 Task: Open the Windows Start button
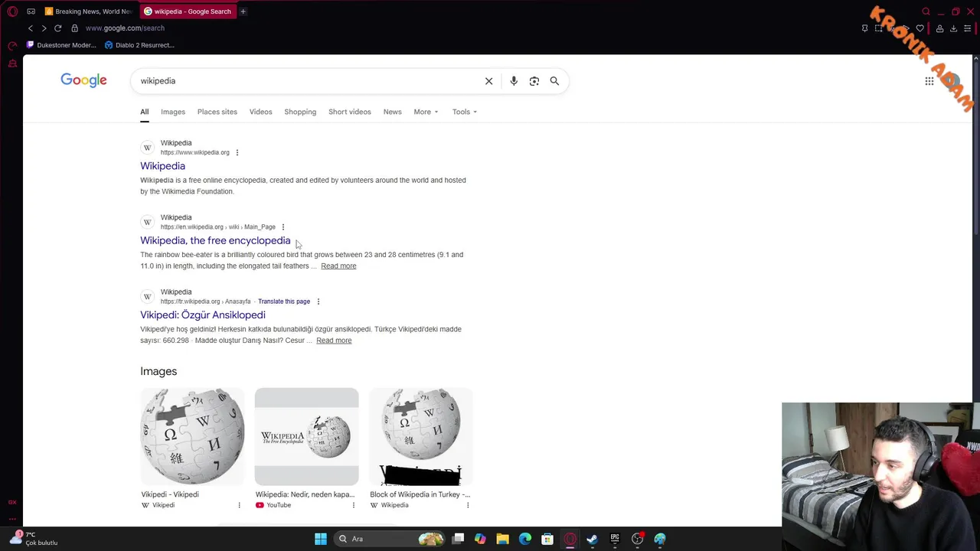tap(321, 539)
